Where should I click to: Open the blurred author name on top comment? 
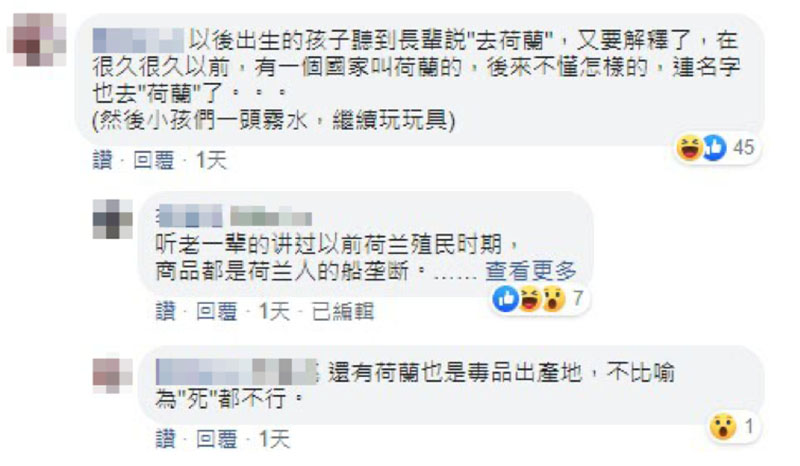click(138, 40)
